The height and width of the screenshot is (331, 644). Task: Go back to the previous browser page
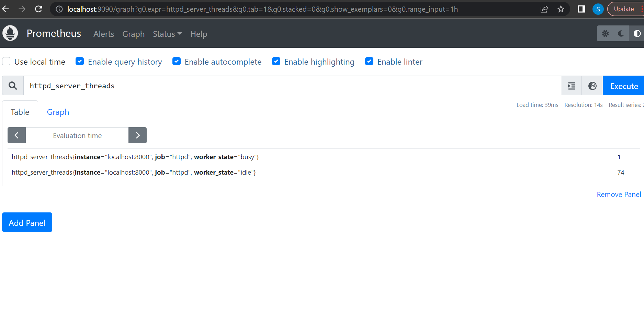[5, 9]
